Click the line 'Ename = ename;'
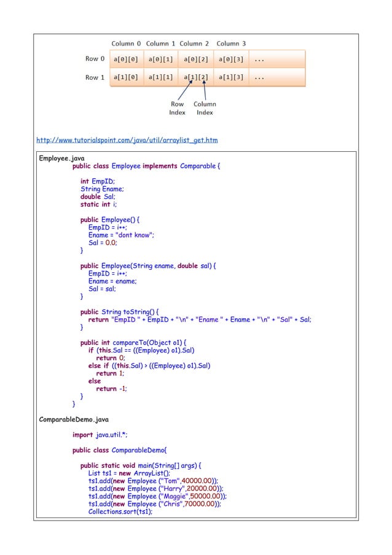The height and width of the screenshot is (555, 392). click(112, 281)
